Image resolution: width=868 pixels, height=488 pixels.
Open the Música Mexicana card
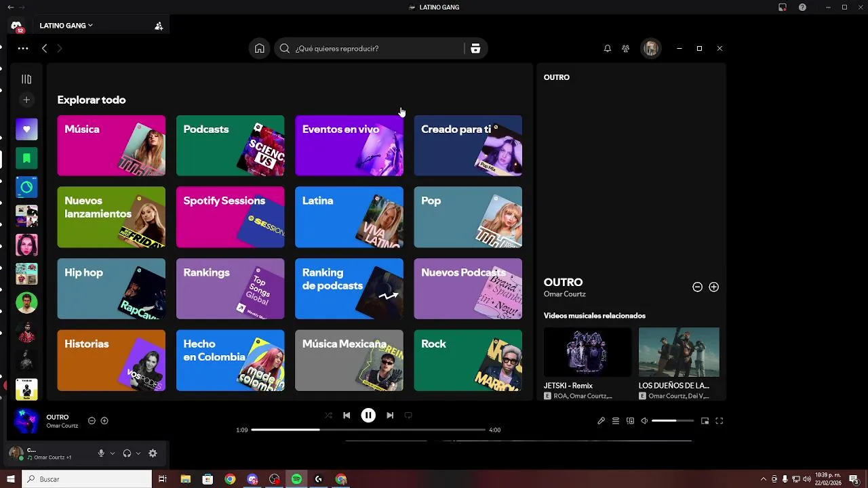coord(349,361)
